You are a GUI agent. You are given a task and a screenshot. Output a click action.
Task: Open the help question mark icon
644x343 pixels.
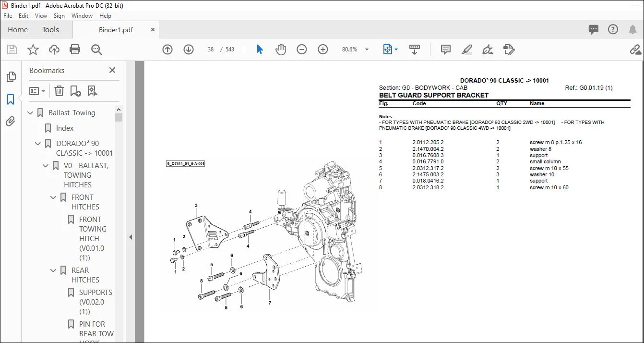[613, 29]
